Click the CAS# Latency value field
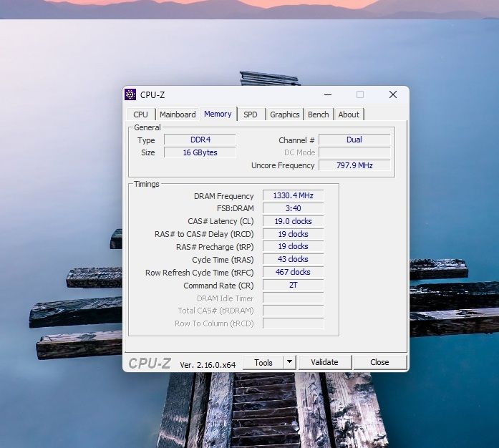This screenshot has width=499, height=448. pyautogui.click(x=293, y=221)
